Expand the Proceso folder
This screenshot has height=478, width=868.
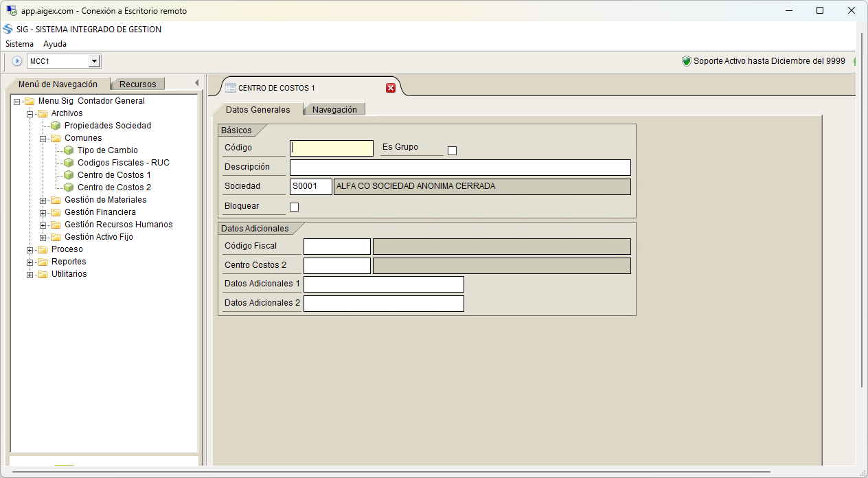[x=30, y=250]
